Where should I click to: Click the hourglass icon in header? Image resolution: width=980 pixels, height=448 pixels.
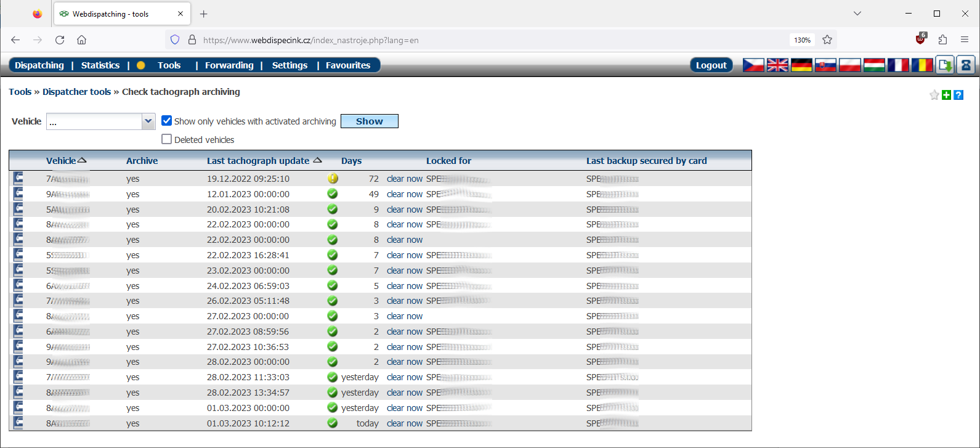(x=965, y=65)
